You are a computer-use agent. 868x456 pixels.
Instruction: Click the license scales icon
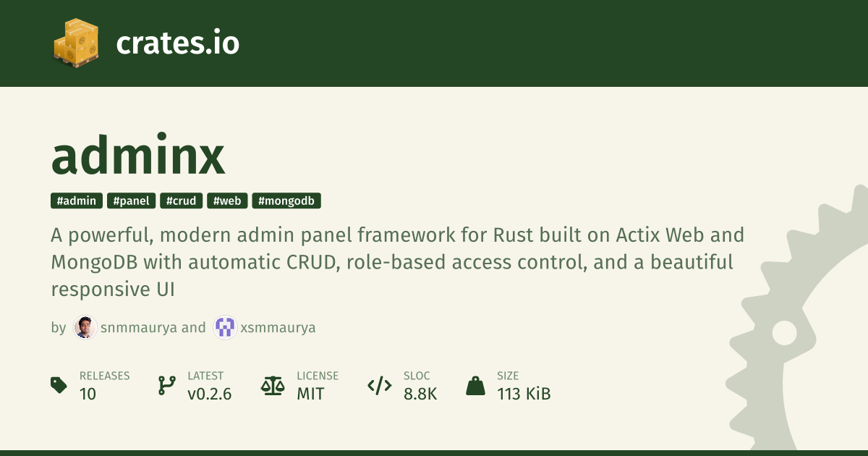click(x=273, y=385)
